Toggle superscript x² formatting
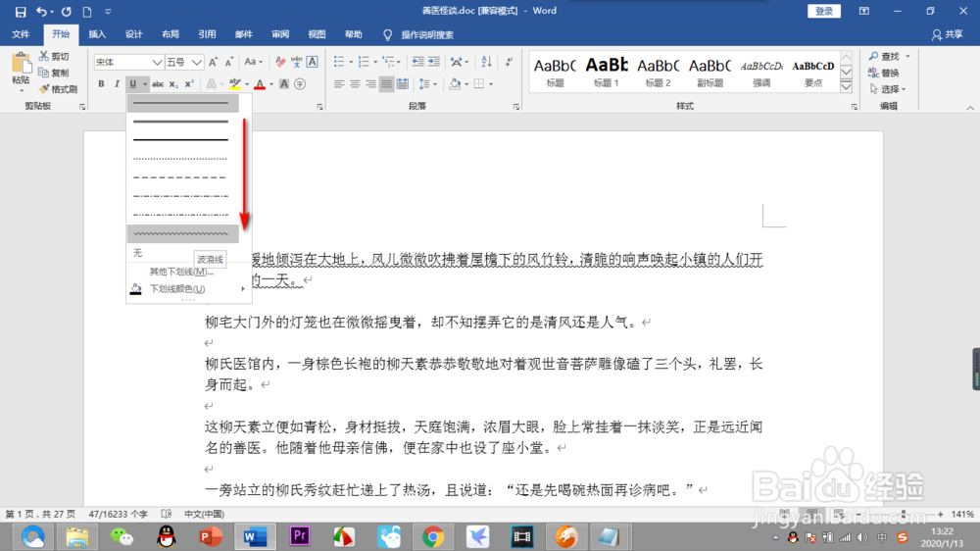The width and height of the screenshot is (980, 551). (189, 83)
